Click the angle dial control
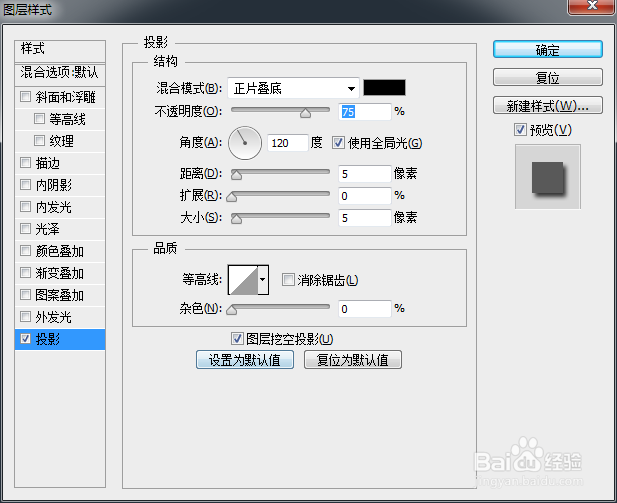The width and height of the screenshot is (617, 503). [245, 143]
